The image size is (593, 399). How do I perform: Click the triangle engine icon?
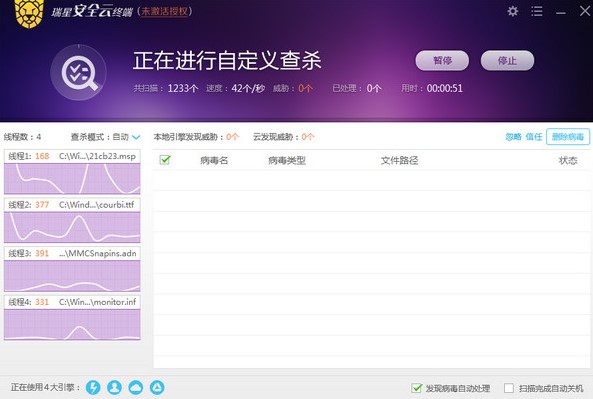point(157,387)
